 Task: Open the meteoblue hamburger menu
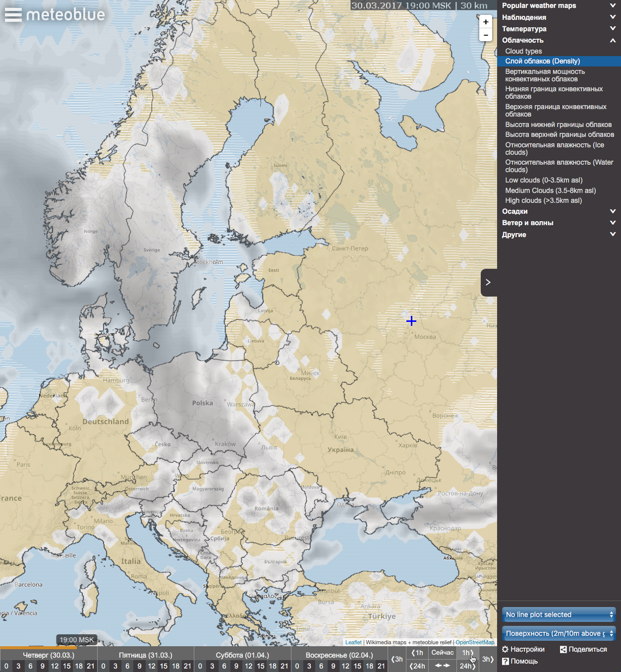tap(13, 15)
